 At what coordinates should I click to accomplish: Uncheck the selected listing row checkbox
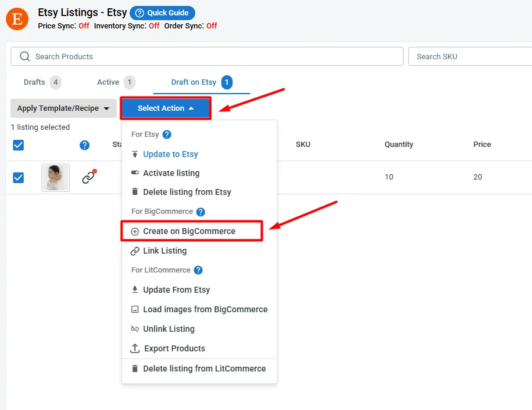tap(18, 177)
